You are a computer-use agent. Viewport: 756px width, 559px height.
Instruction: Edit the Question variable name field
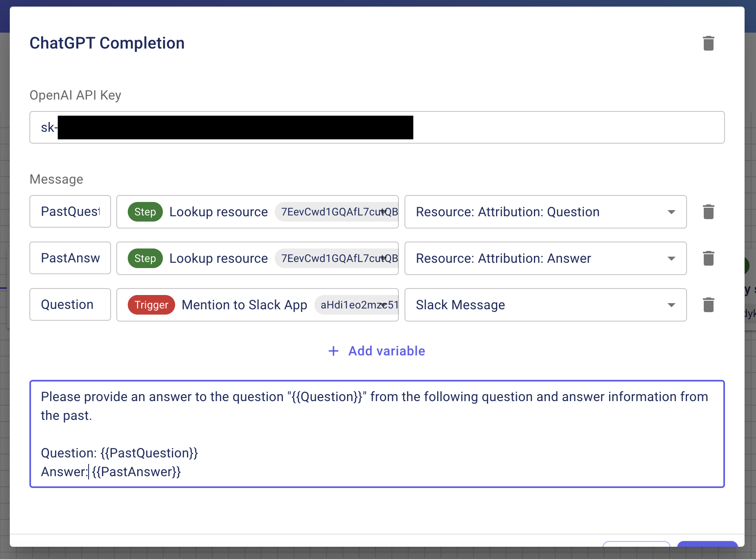point(70,305)
